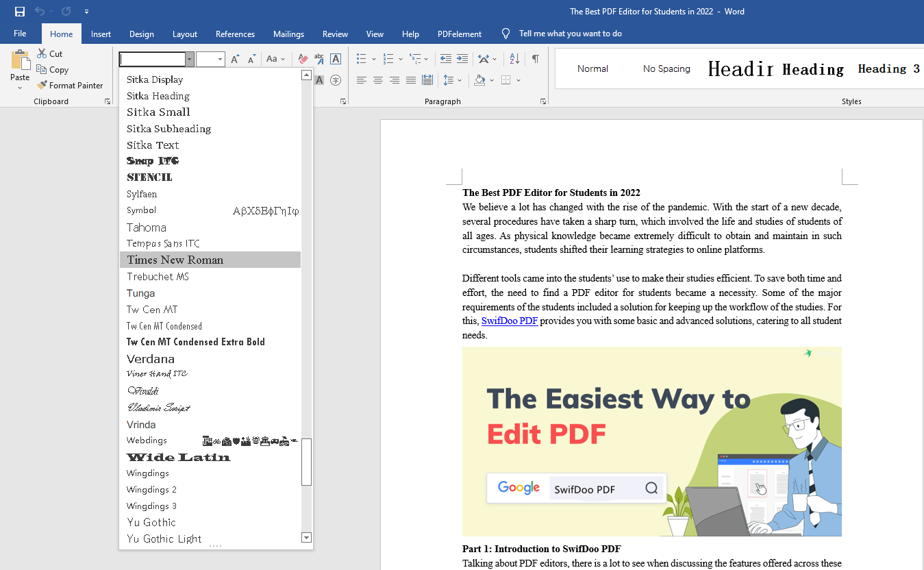Open the font size dropdown arrow
This screenshot has width=924, height=570.
tap(221, 60)
